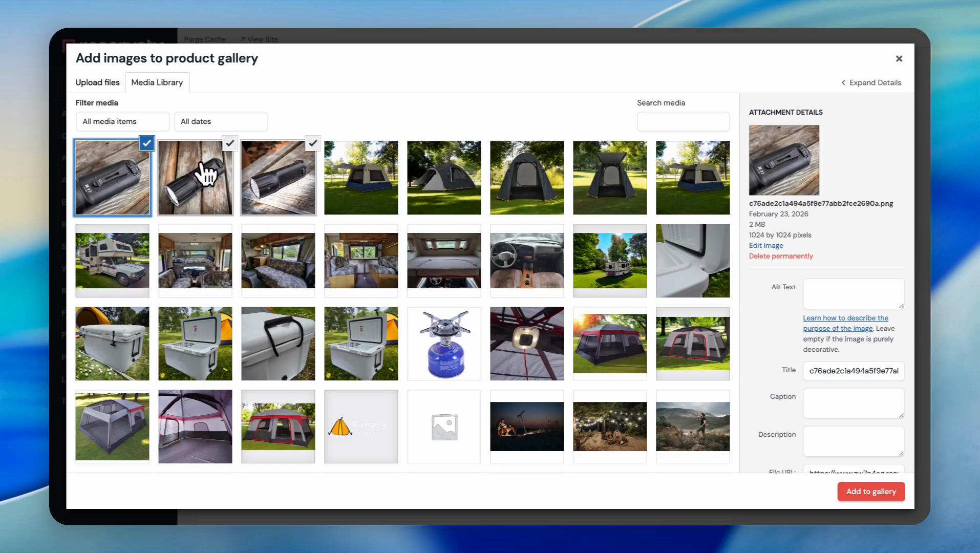Screen dimensions: 980x553
Task: Select the placeholder image icon thumbnail
Action: click(444, 427)
